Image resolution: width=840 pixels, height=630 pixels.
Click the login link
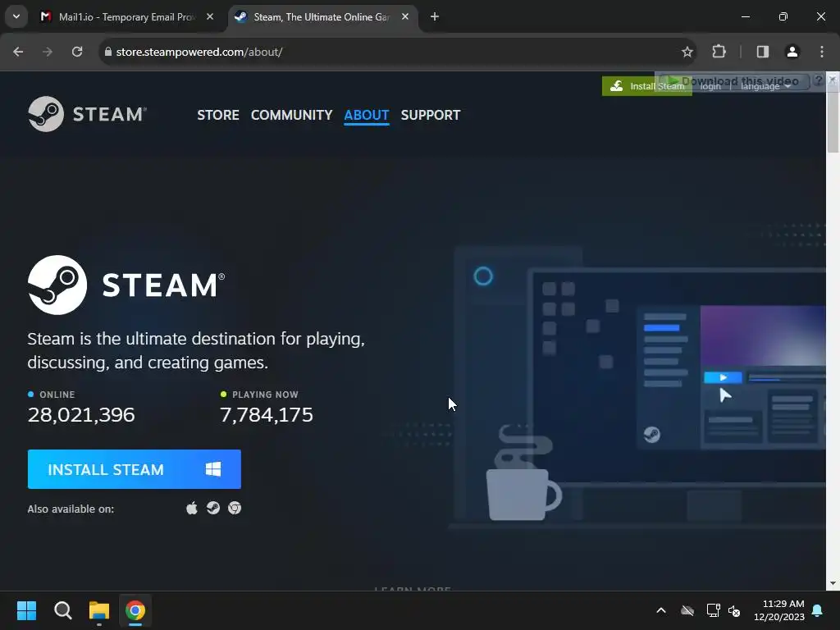tap(710, 86)
